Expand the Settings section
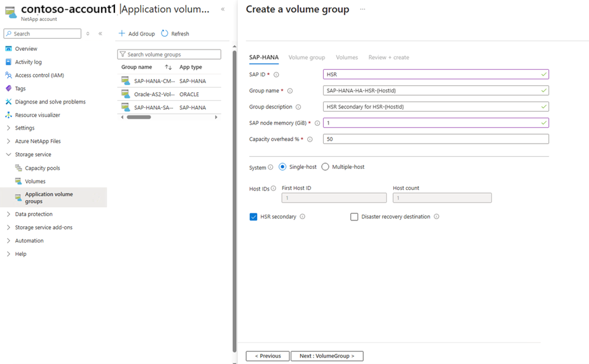Viewport: 589px width, 364px height. tap(8, 128)
